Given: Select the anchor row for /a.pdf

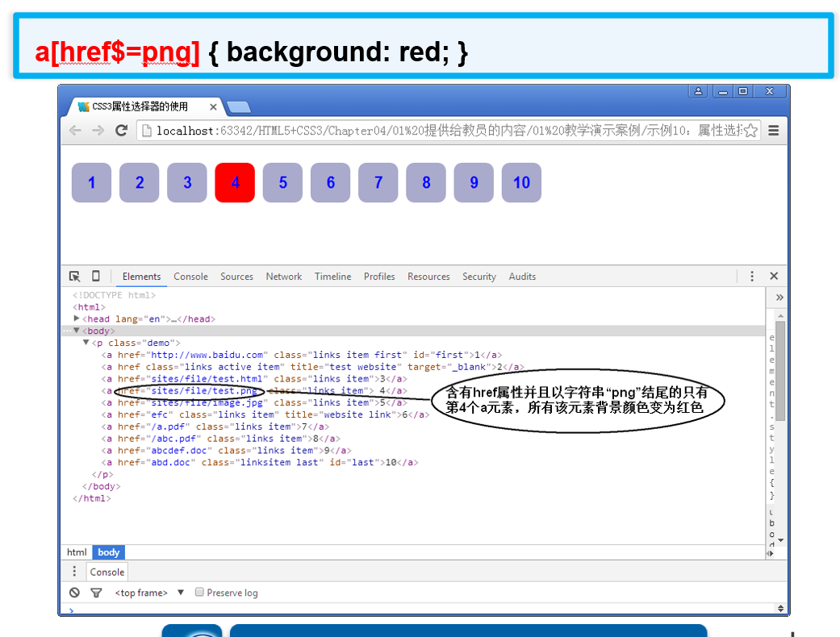Looking at the screenshot, I should click(x=215, y=427).
